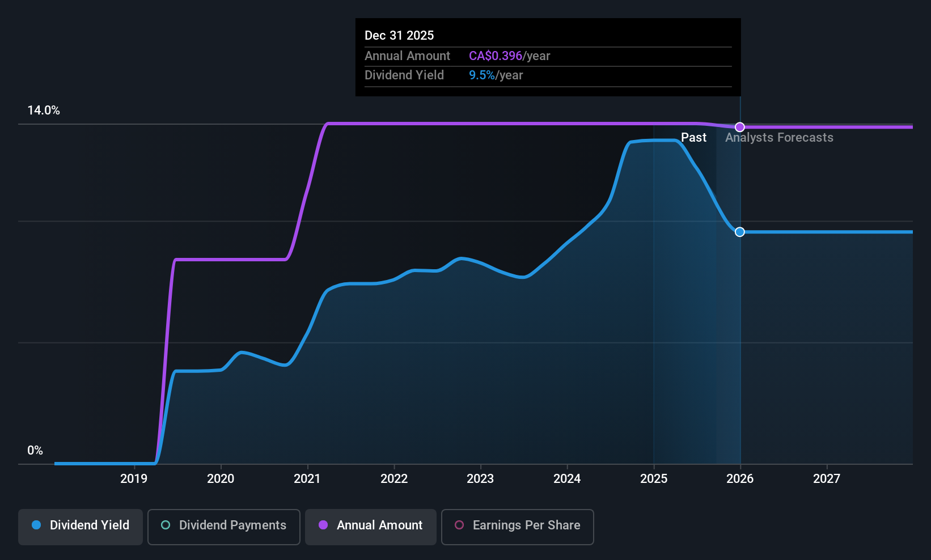Viewport: 931px width, 560px height.
Task: Expand the Dividend Payments legend entry
Action: point(223,526)
